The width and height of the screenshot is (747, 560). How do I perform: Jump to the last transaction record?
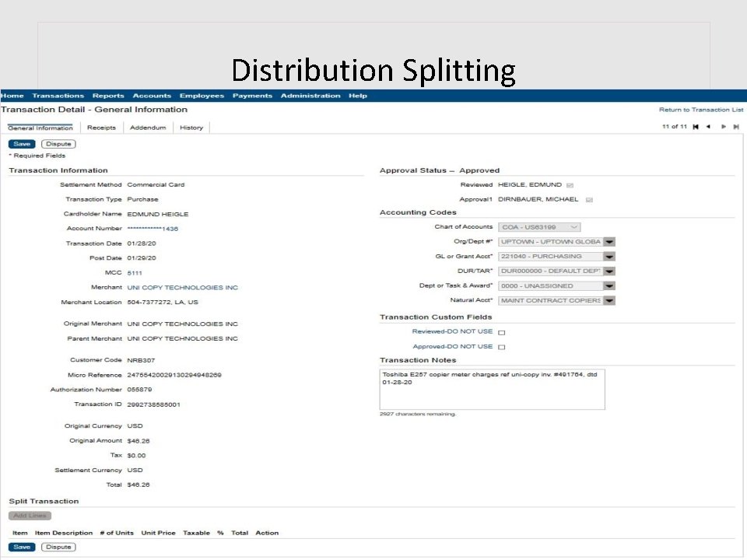[x=736, y=127]
